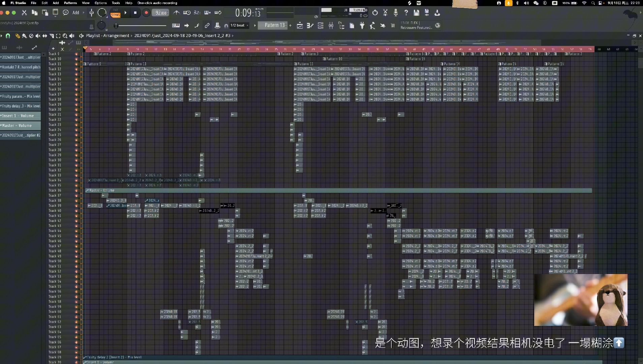
Task: Click plus button beside Pattern 13
Action: [290, 26]
